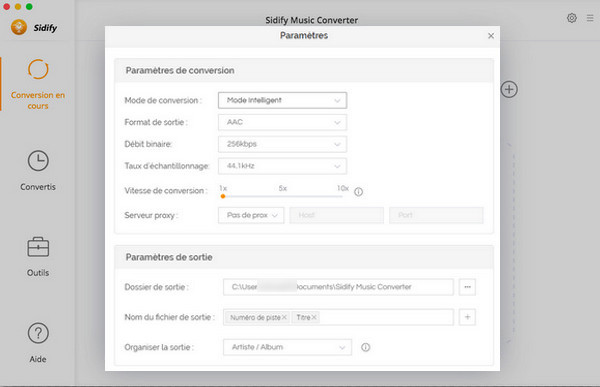Show info for Vitesse de conversion

358,192
